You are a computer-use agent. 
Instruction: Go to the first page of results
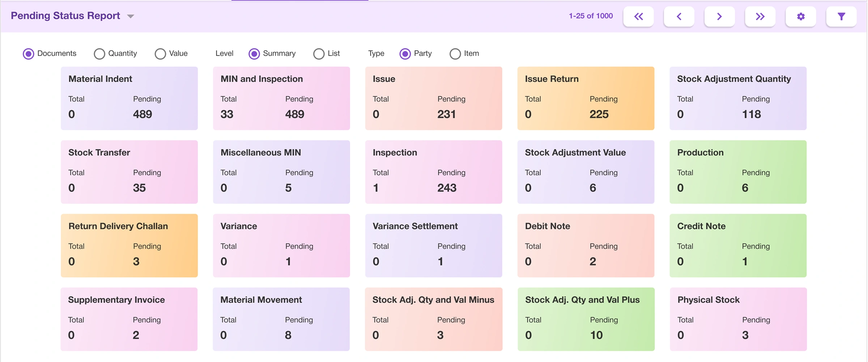coord(638,17)
